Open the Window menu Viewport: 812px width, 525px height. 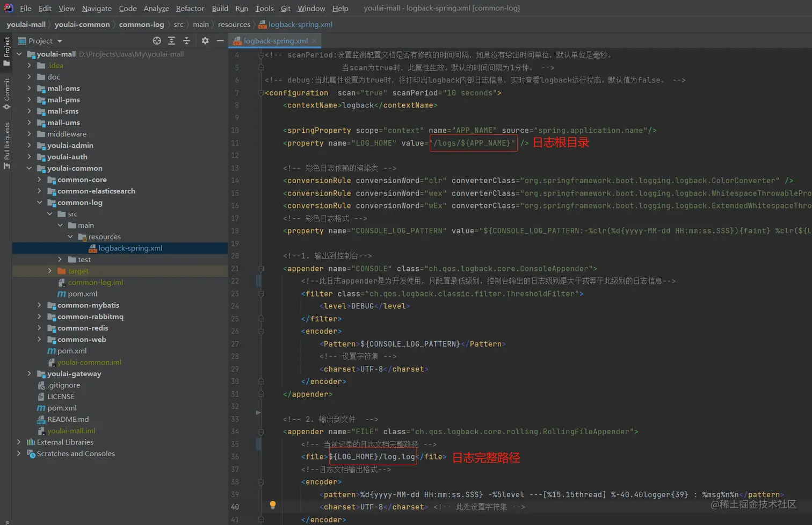(x=311, y=9)
